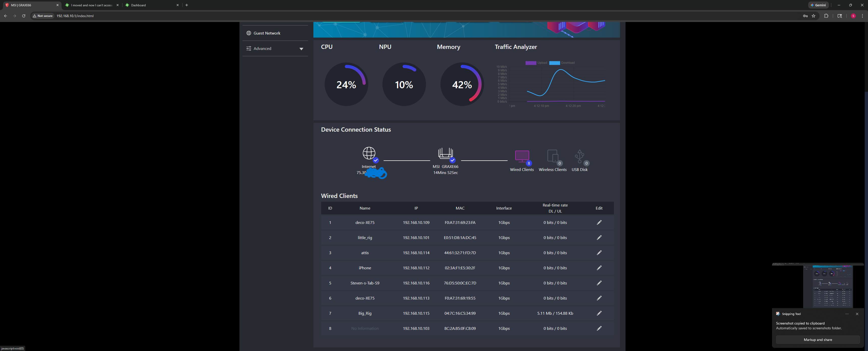Click the Markup and share button
The width and height of the screenshot is (868, 351).
click(x=818, y=340)
